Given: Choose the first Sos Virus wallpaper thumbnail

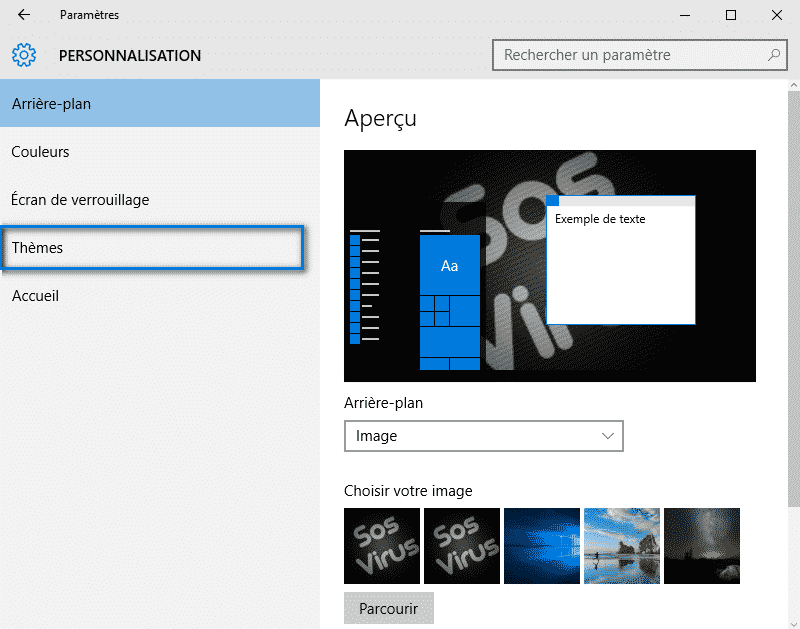Looking at the screenshot, I should [382, 546].
